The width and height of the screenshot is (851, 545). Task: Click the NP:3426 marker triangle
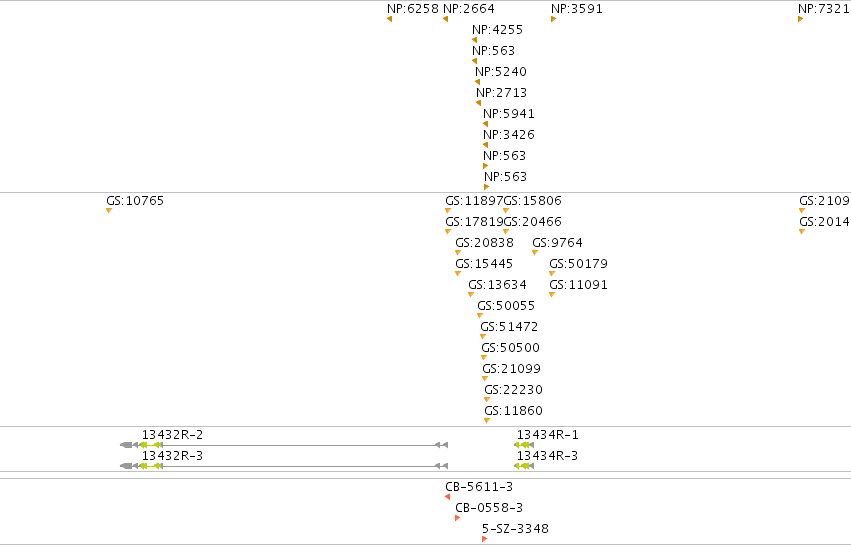[x=485, y=145]
